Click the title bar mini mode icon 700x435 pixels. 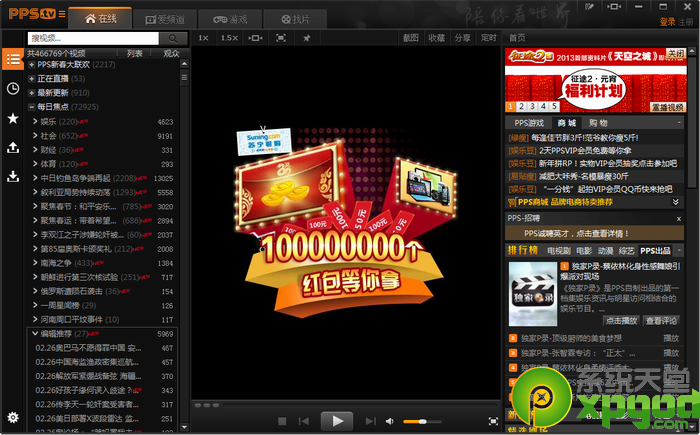(x=614, y=7)
